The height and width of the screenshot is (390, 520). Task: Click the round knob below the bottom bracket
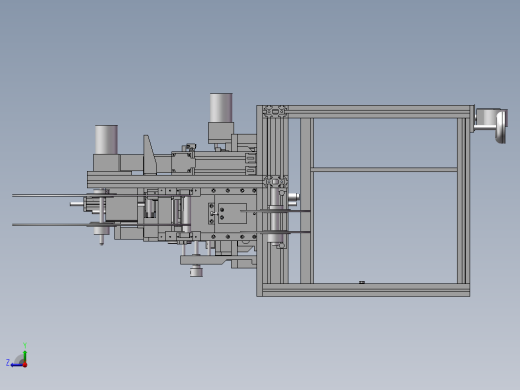[x=196, y=271]
